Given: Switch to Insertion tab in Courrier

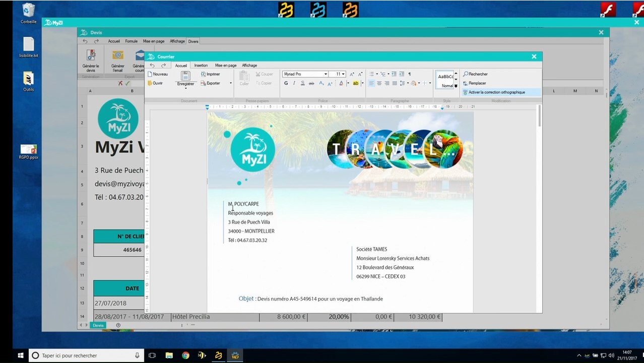Looking at the screenshot, I should [201, 66].
